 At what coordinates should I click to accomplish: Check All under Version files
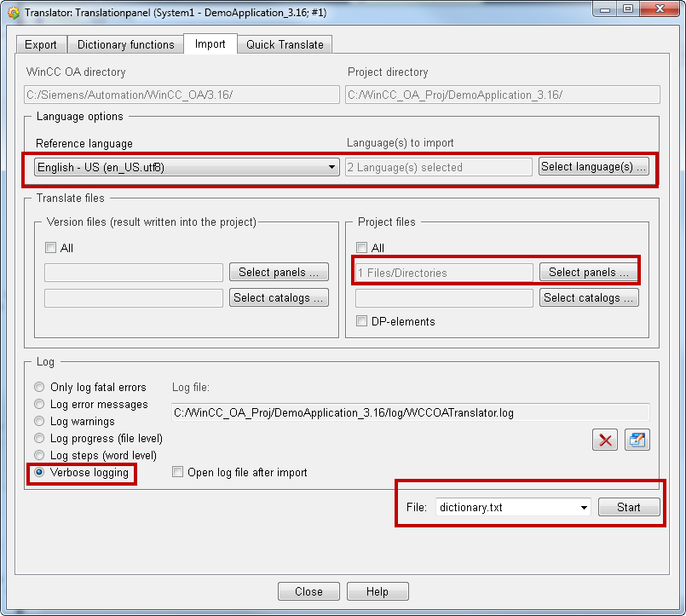tap(50, 248)
